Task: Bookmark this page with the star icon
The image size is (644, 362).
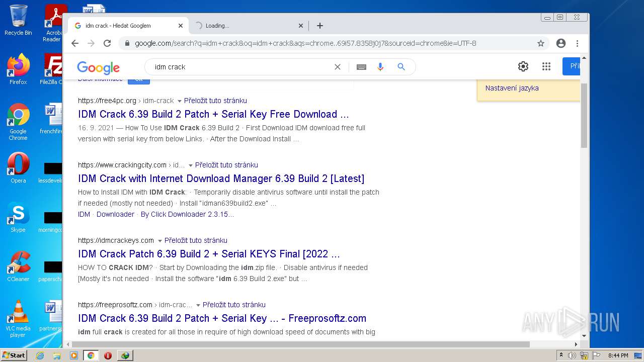Action: pyautogui.click(x=541, y=43)
